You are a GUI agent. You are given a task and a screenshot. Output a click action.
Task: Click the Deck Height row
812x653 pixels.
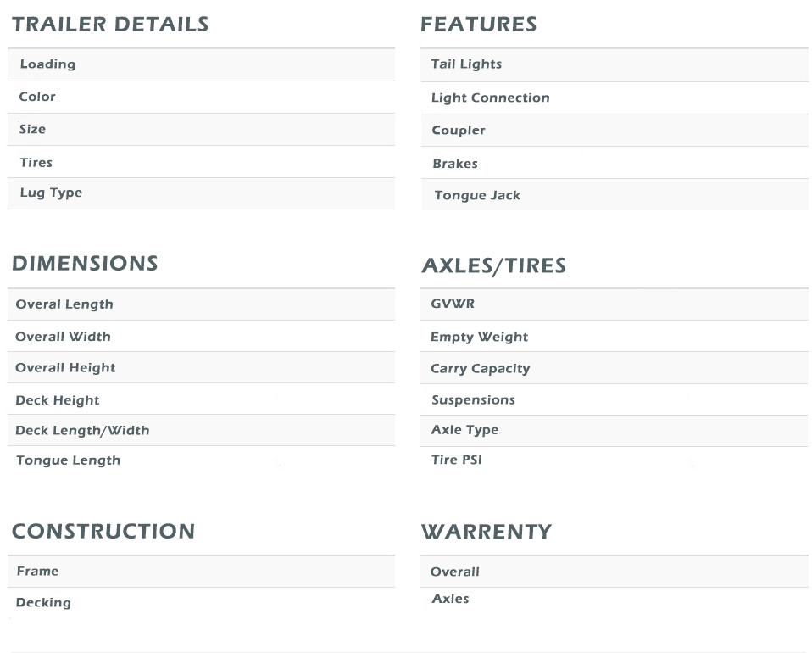(x=58, y=400)
